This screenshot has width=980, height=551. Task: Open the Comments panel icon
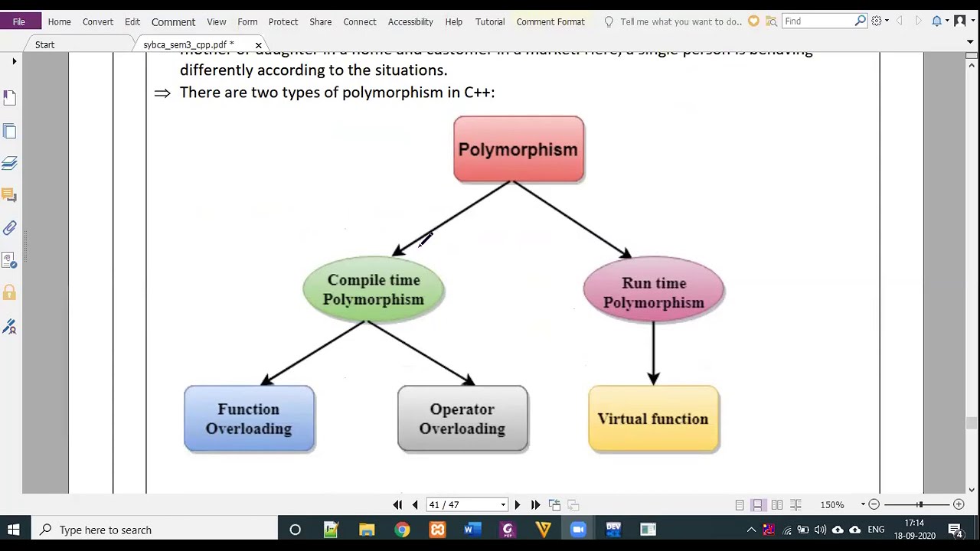[9, 196]
